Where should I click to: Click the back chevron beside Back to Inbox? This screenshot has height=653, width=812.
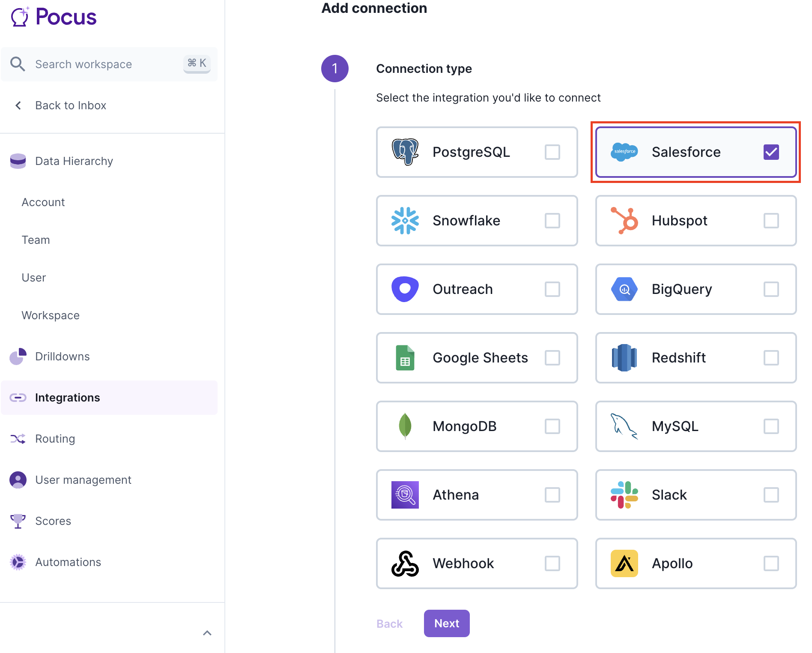click(18, 105)
